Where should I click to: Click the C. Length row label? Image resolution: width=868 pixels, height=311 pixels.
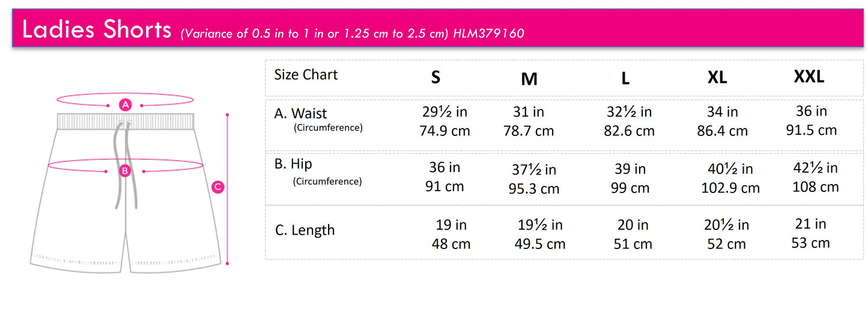pyautogui.click(x=305, y=230)
